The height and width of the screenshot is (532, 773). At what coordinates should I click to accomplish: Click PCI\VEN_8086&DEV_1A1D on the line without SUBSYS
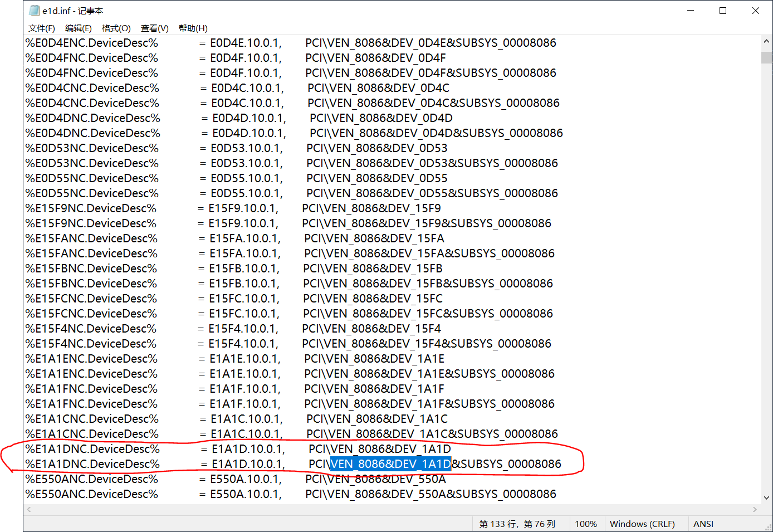380,449
